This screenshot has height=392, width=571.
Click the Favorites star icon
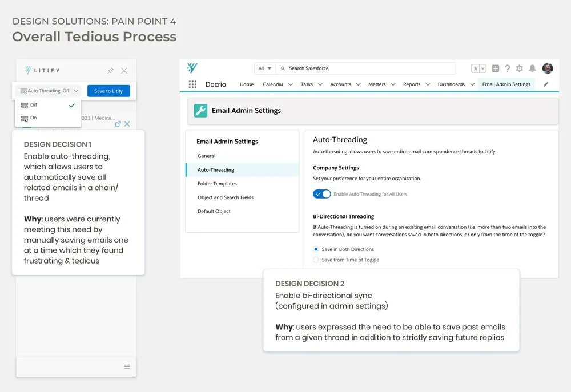coord(475,68)
